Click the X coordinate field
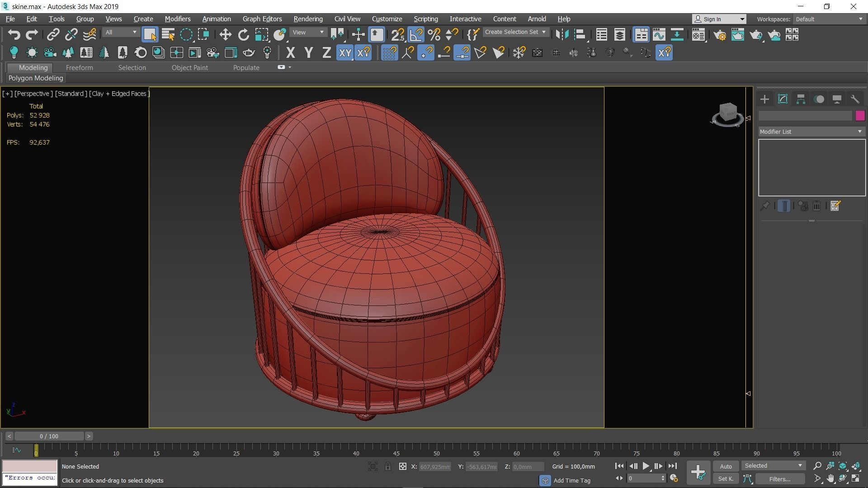The image size is (868, 488). pyautogui.click(x=434, y=467)
